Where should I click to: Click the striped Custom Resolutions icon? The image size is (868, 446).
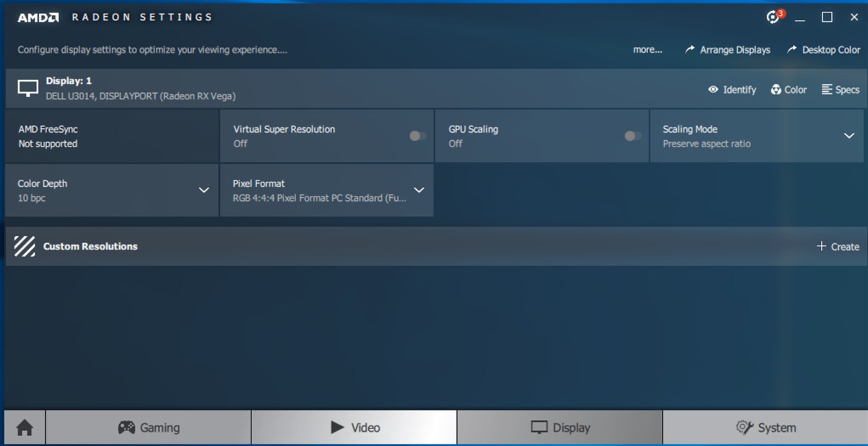(25, 246)
